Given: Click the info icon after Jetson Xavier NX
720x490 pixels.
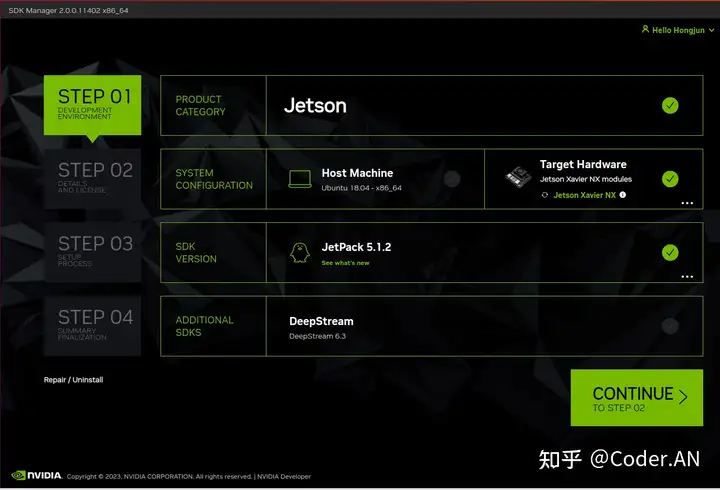Looking at the screenshot, I should (x=623, y=195).
